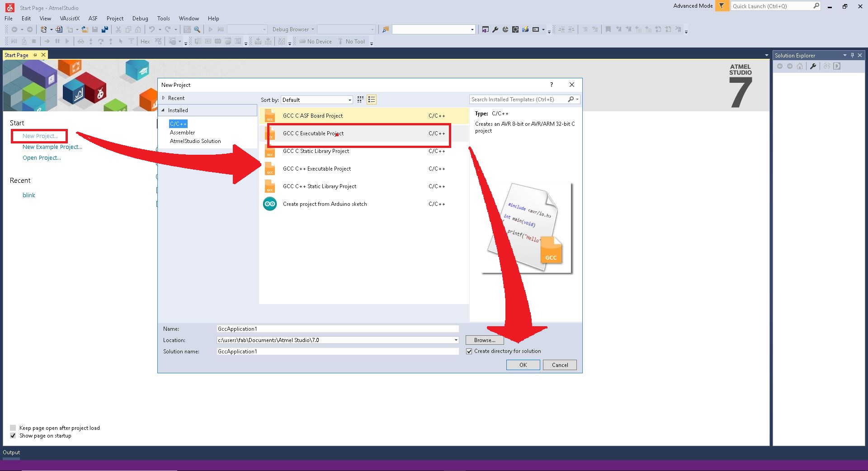The width and height of the screenshot is (868, 471).
Task: Collapse the Installed templates node
Action: [163, 110]
